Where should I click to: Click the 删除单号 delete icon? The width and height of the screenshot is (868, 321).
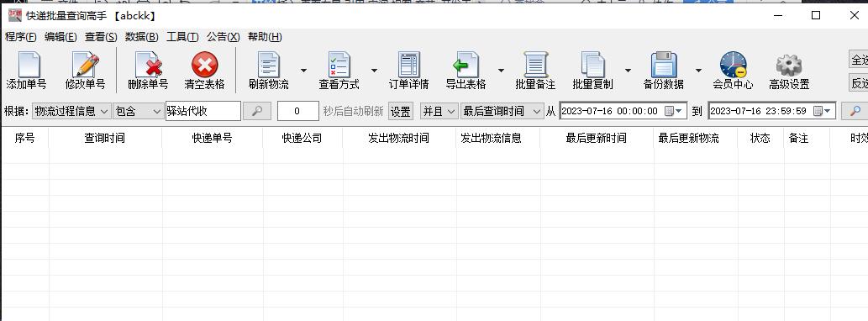tap(149, 65)
